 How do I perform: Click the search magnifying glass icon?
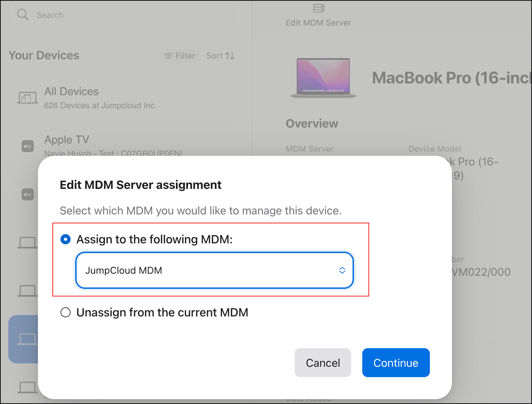click(23, 14)
